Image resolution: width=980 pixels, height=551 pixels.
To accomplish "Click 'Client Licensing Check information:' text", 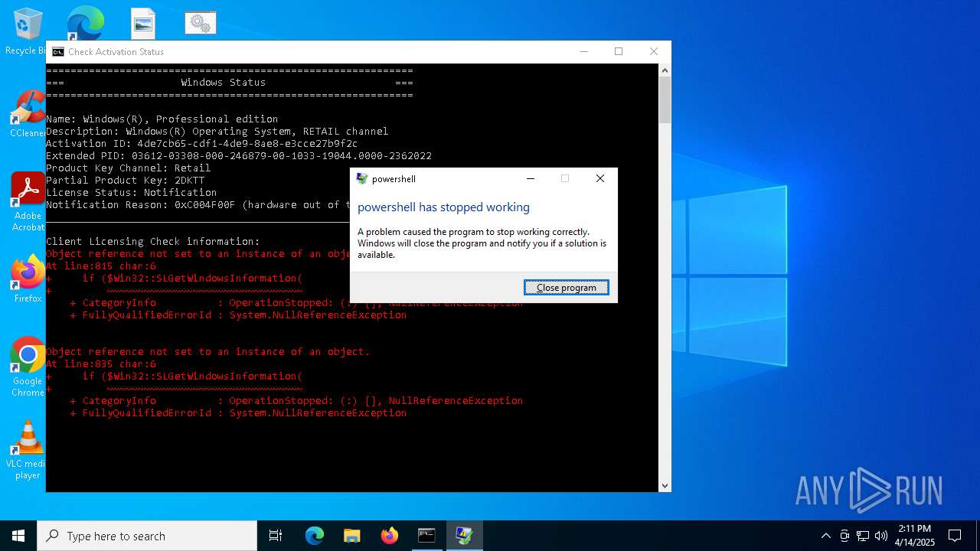I will [153, 242].
